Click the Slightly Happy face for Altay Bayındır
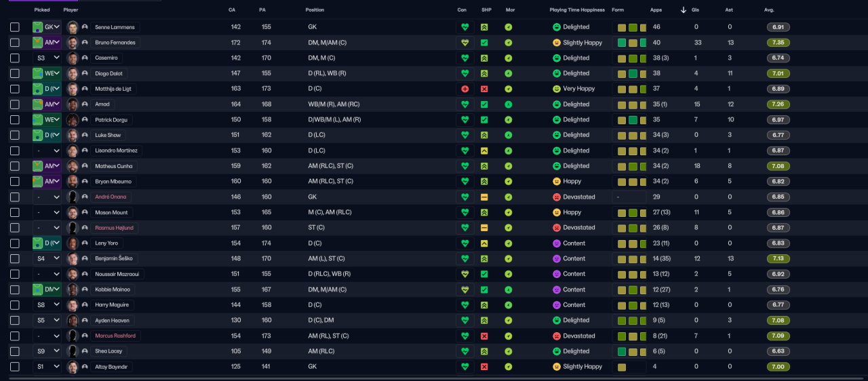The image size is (868, 381). [557, 367]
